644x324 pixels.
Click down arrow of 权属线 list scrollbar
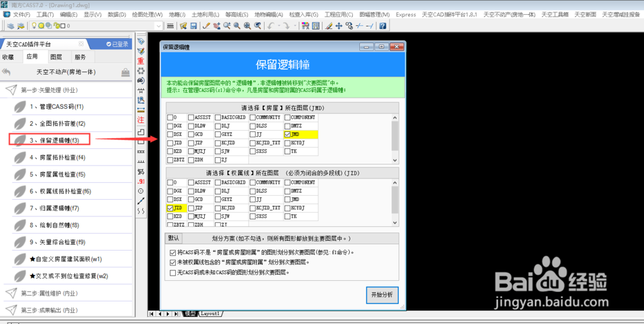395,223
